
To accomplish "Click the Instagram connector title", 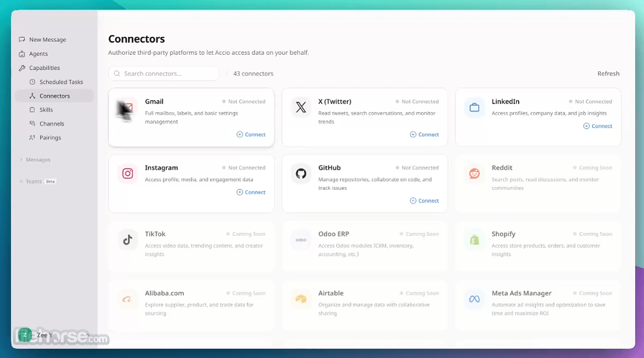I will point(161,168).
